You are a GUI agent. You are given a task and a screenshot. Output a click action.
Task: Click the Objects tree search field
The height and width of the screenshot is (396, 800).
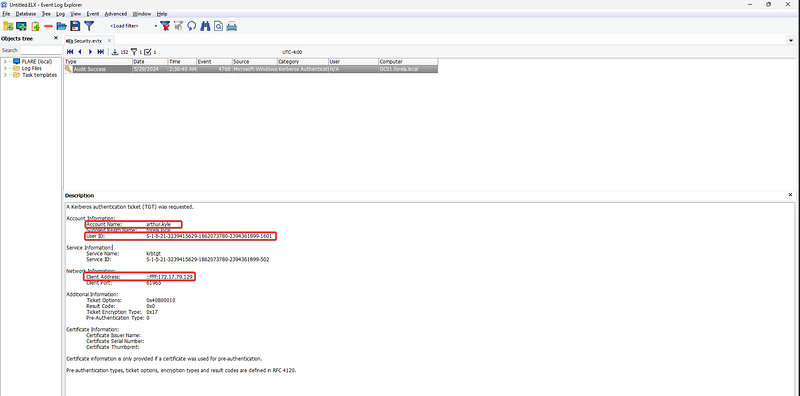41,51
